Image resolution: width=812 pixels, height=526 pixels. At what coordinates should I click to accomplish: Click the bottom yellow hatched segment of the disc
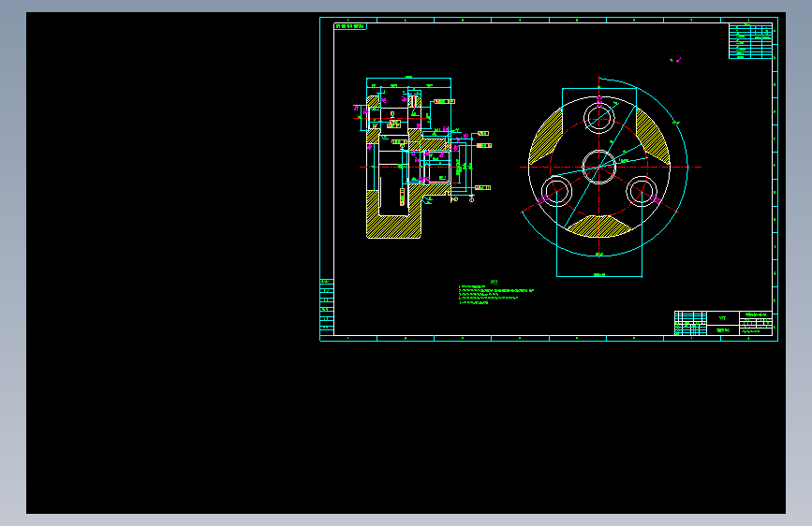pyautogui.click(x=599, y=226)
